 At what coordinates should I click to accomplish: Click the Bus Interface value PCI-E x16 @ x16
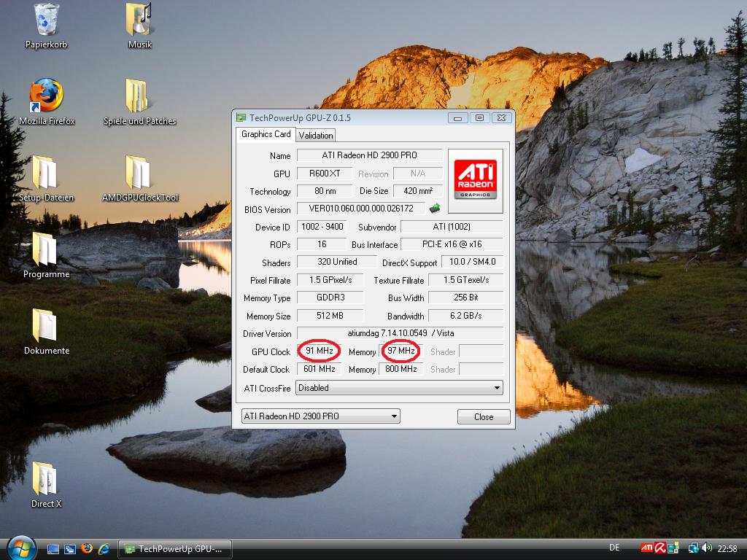point(452,244)
